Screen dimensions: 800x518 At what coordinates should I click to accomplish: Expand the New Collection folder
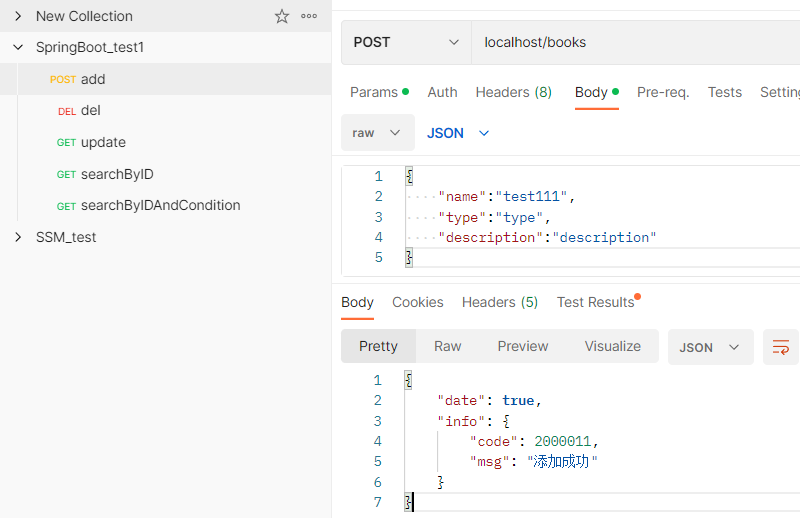[x=18, y=16]
